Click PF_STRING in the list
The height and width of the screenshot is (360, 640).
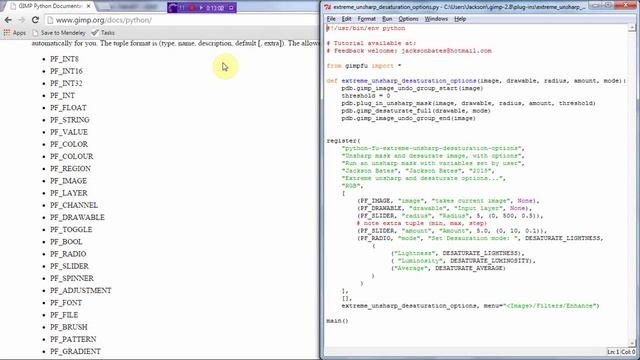point(70,120)
